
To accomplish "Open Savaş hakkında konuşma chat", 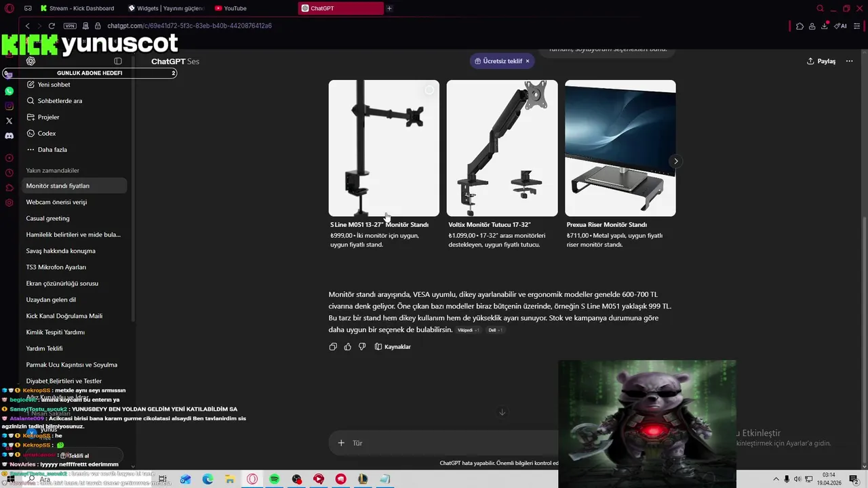I will 75,251.
